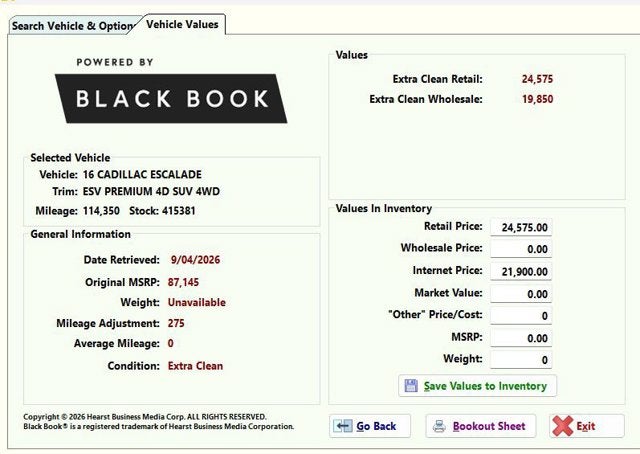Go Back to previous screen

click(x=370, y=426)
